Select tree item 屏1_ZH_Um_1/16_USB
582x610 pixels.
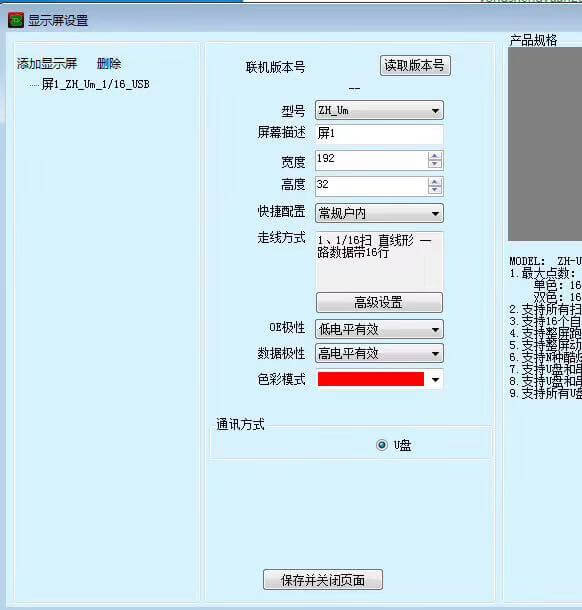95,84
